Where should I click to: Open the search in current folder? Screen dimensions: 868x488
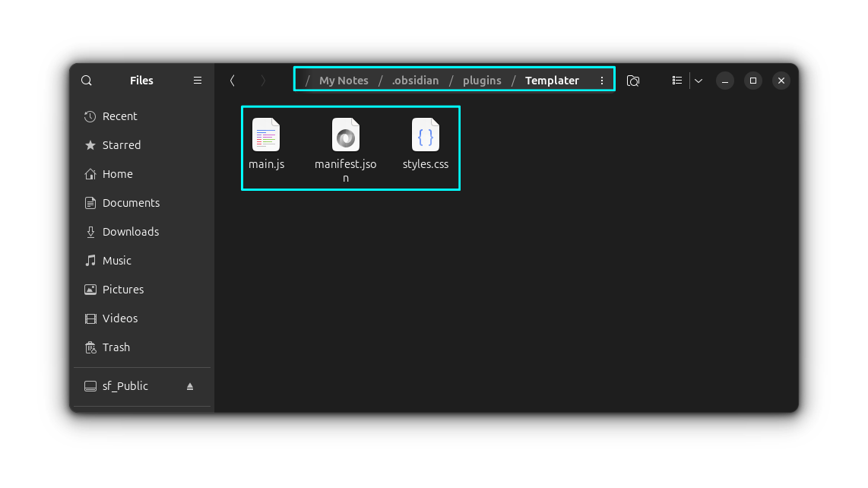[x=633, y=80]
